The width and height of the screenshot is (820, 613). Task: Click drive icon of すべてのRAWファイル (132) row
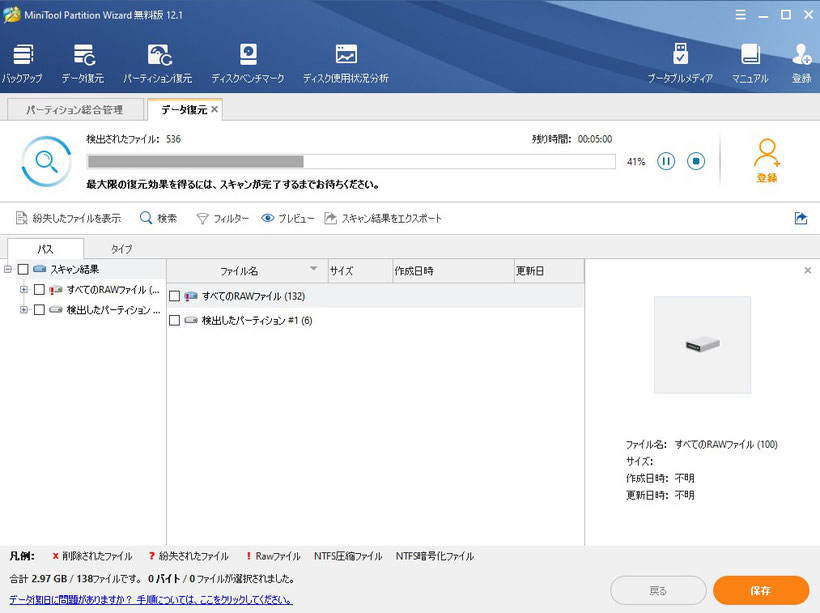coord(191,296)
